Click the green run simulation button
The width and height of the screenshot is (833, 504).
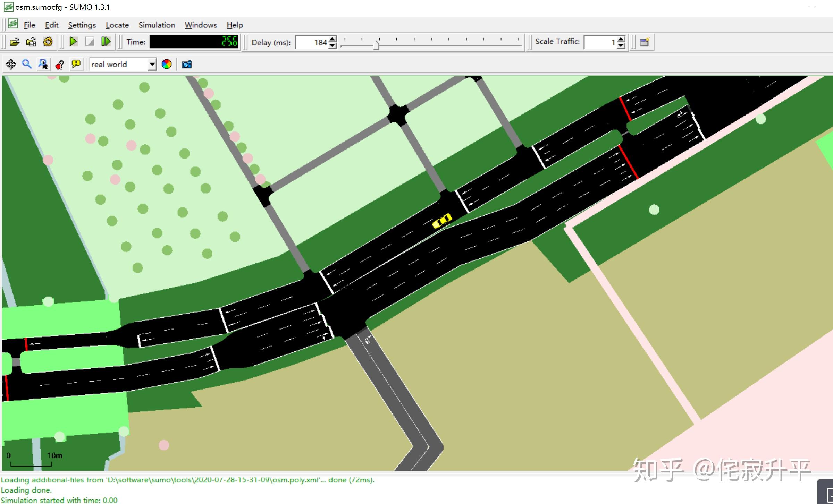tap(73, 42)
